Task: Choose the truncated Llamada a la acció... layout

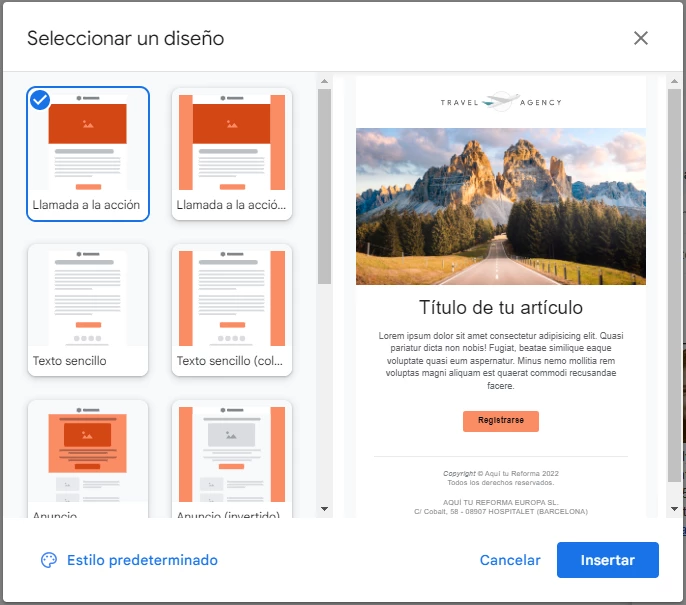Action: coord(232,154)
